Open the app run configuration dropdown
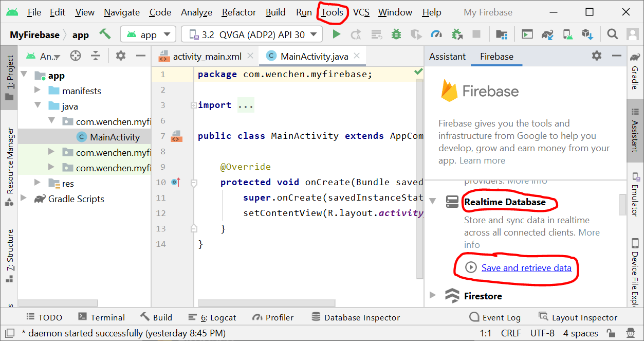This screenshot has height=341, width=644. click(148, 34)
